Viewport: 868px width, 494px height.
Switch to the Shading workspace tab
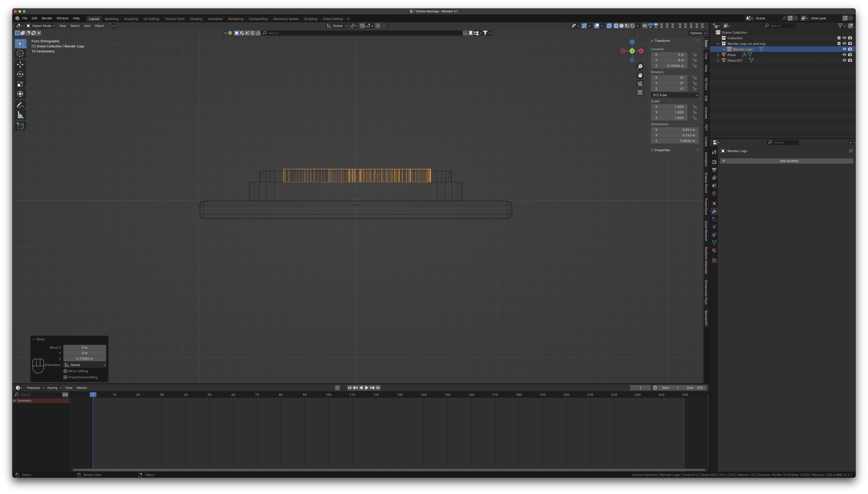[x=196, y=19]
